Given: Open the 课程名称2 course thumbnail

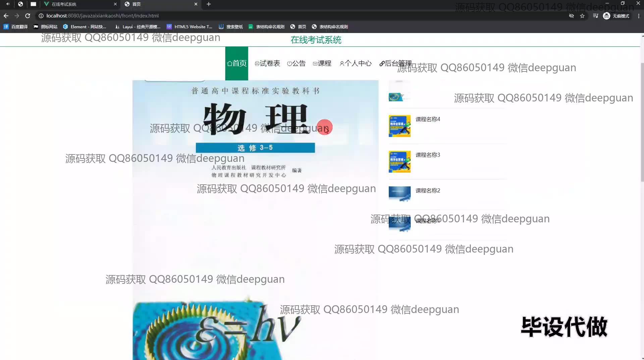Looking at the screenshot, I should [x=399, y=194].
